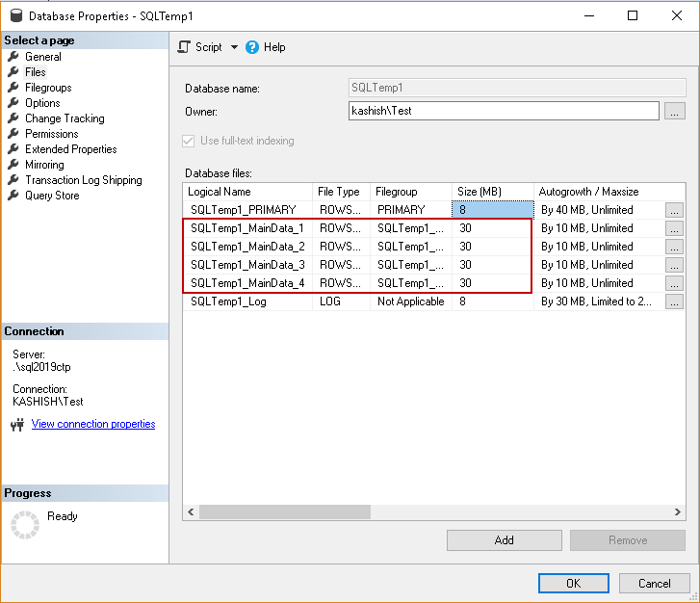700x603 pixels.
Task: Click the Not Applicable filegroup cell
Action: click(x=411, y=301)
